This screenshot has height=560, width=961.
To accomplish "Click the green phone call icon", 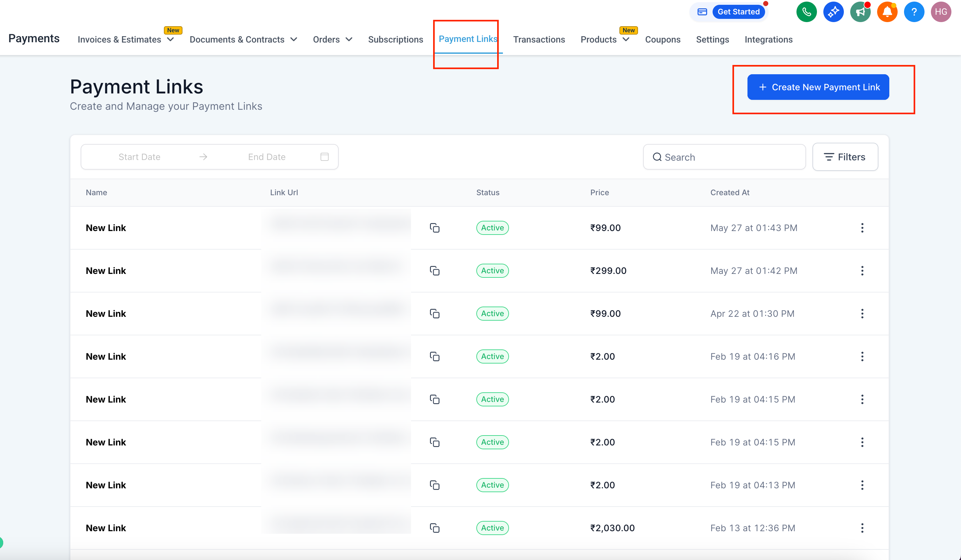I will pyautogui.click(x=806, y=12).
